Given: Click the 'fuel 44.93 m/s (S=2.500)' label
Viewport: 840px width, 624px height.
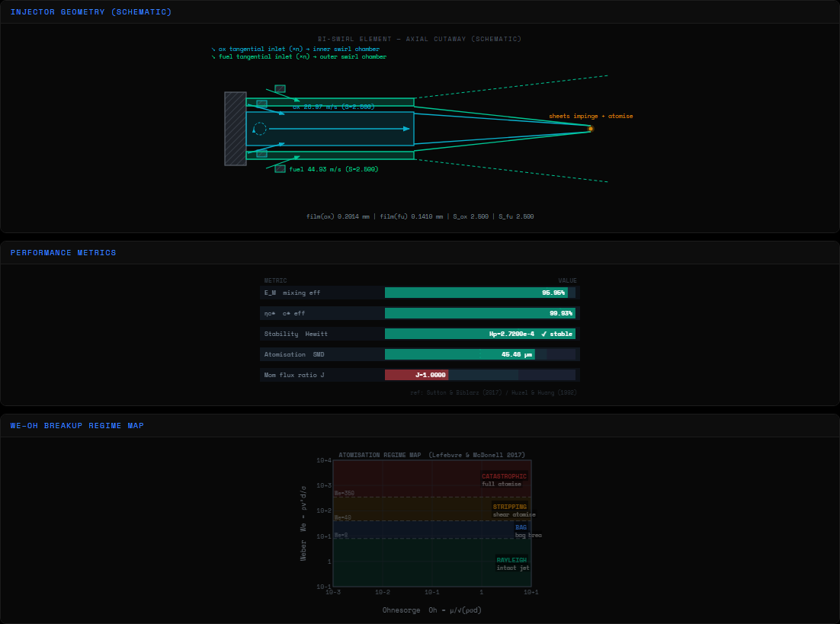Looking at the screenshot, I should point(334,169).
